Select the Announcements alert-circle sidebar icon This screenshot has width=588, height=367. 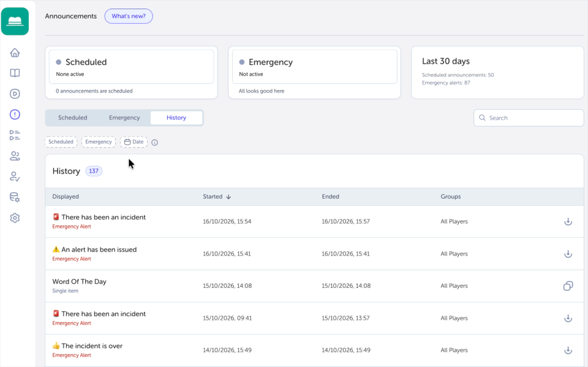coord(15,115)
